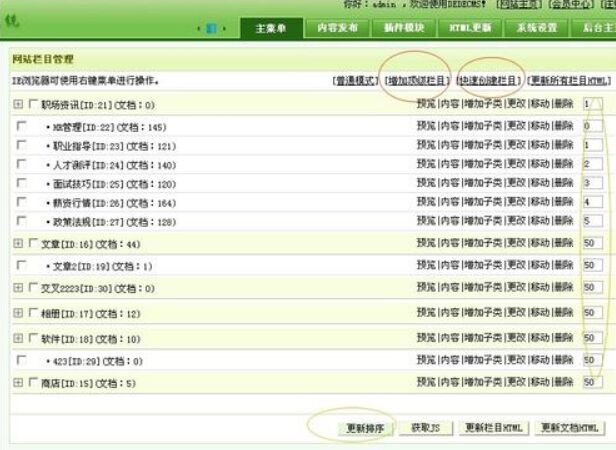This screenshot has width=616, height=450.
Task: Click the 快速创建栏目 link
Action: coord(489,81)
